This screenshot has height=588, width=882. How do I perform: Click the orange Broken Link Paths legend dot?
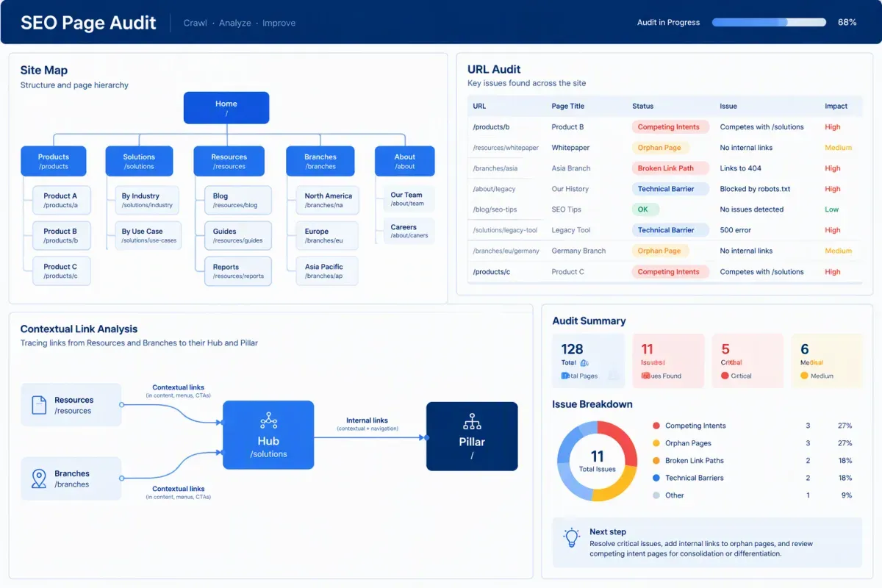click(656, 461)
